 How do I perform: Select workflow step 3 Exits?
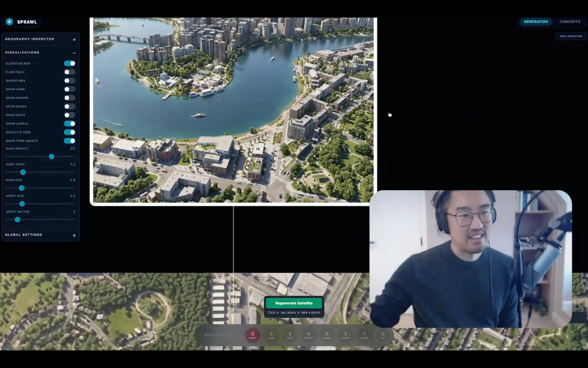tap(290, 335)
